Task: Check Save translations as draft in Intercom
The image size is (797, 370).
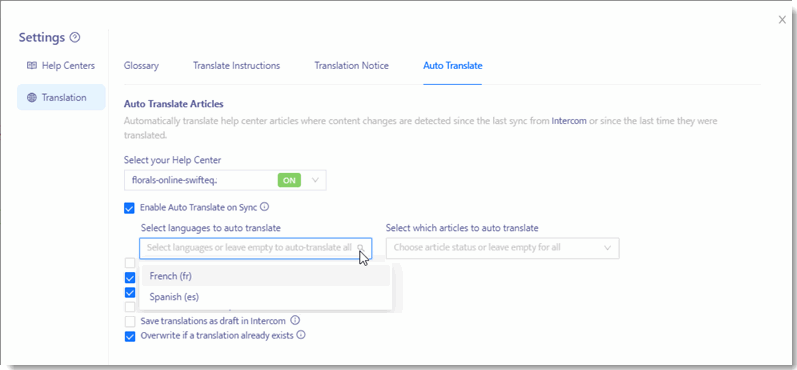Action: click(130, 321)
